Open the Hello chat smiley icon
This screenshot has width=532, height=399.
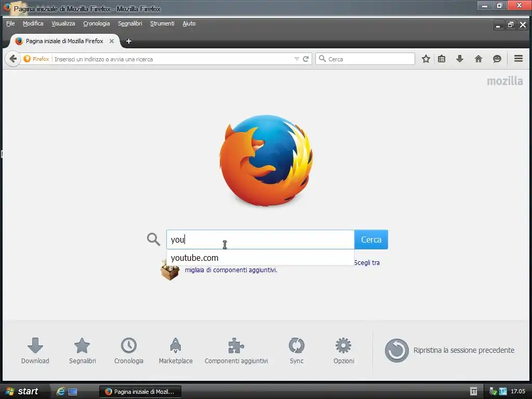(x=497, y=59)
